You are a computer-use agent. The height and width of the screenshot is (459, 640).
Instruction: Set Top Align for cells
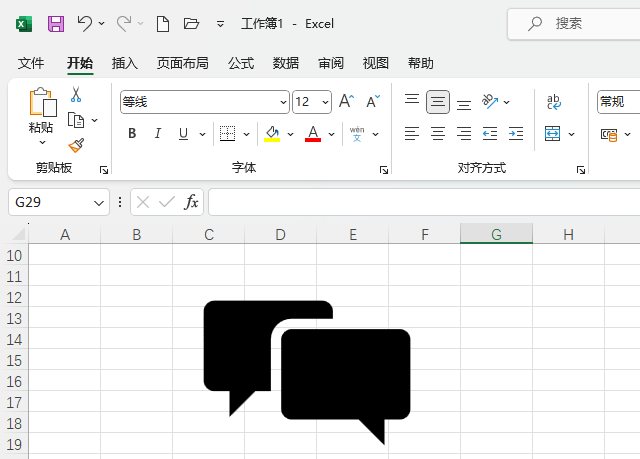[x=412, y=99]
